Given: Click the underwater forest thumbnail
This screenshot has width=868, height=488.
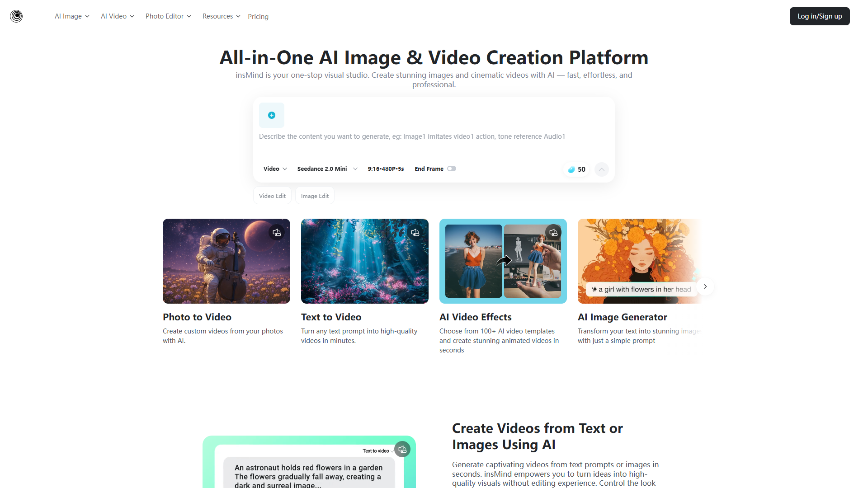Looking at the screenshot, I should click(365, 261).
